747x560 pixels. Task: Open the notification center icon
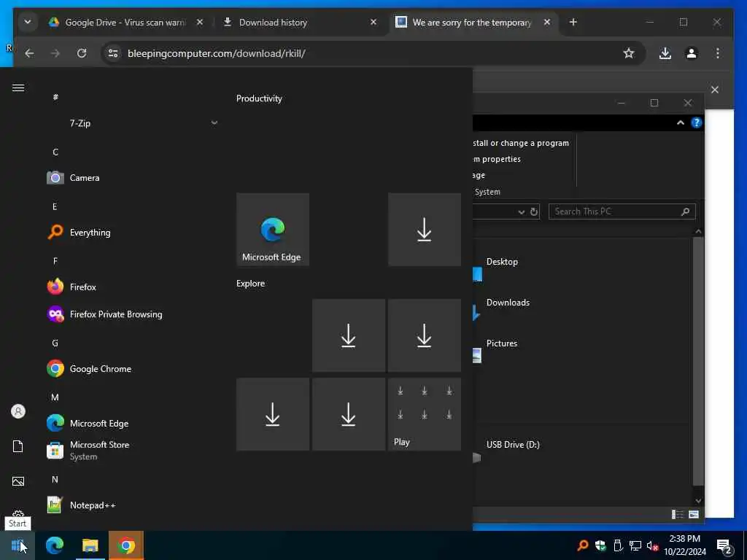[x=724, y=547]
